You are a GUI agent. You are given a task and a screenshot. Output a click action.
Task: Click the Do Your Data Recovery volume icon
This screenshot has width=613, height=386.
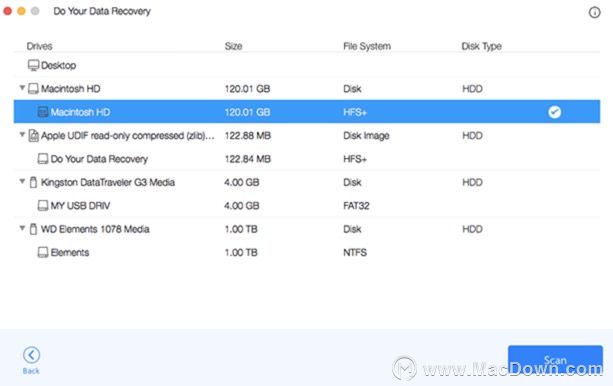pyautogui.click(x=43, y=159)
